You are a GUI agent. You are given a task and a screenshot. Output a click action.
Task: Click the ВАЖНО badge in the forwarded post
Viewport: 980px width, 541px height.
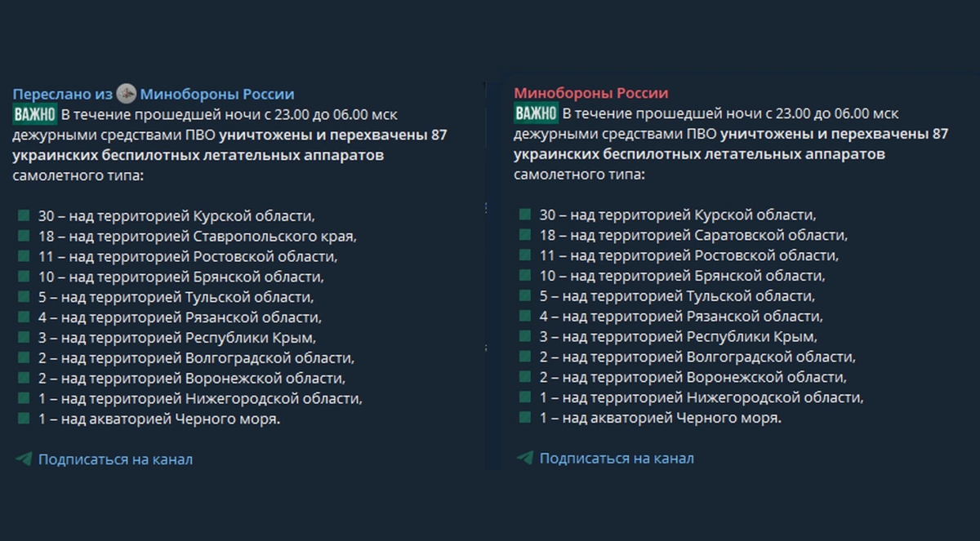coord(34,114)
